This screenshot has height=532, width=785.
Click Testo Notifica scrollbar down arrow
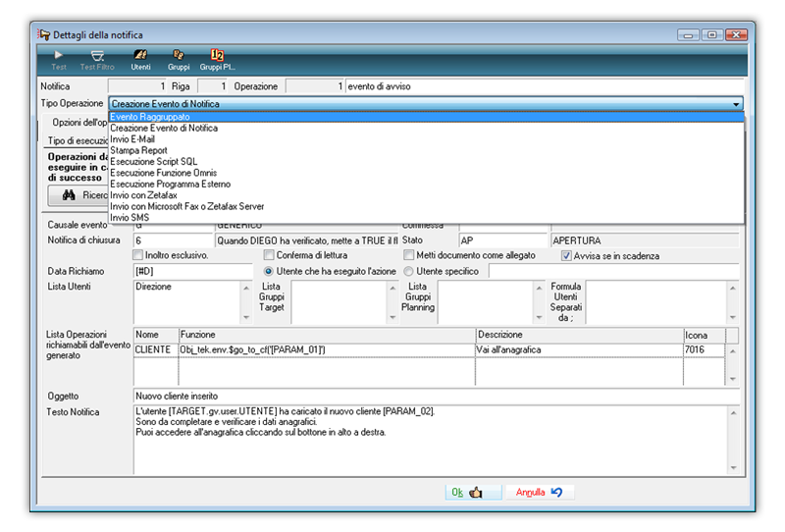733,468
